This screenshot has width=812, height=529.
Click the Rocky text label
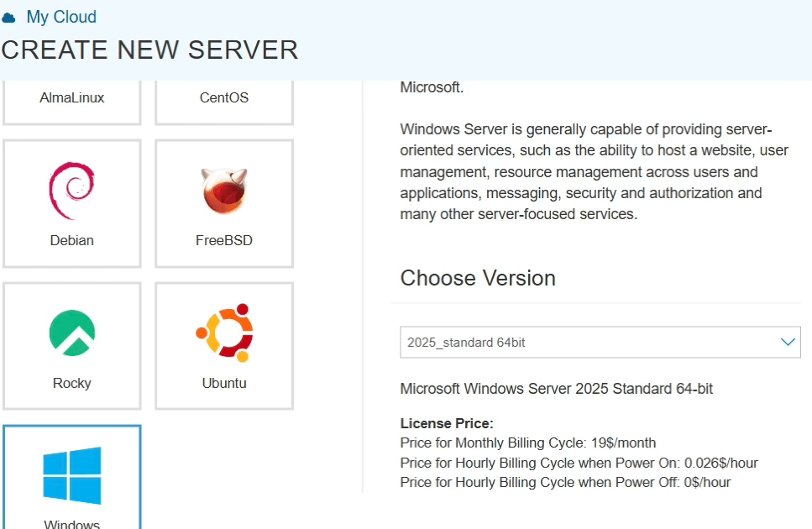pyautogui.click(x=72, y=383)
